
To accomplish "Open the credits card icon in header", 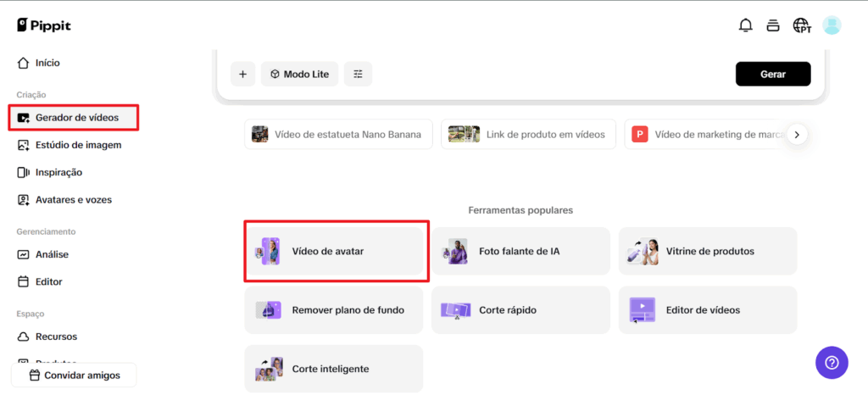I will click(x=772, y=25).
